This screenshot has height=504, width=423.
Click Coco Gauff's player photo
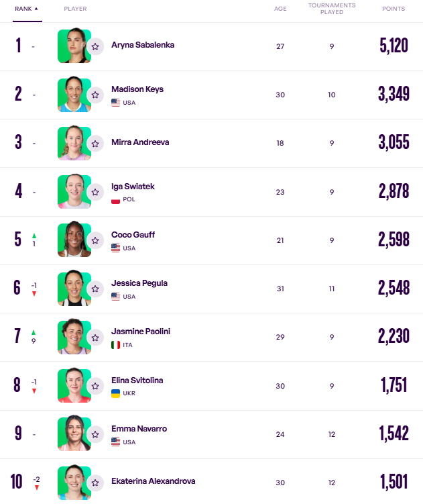point(73,240)
